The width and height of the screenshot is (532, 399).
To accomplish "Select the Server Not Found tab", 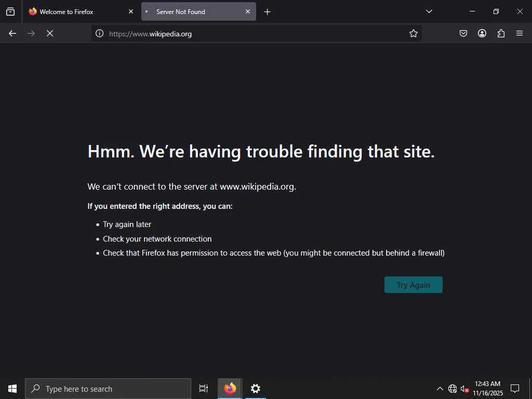I will click(198, 11).
